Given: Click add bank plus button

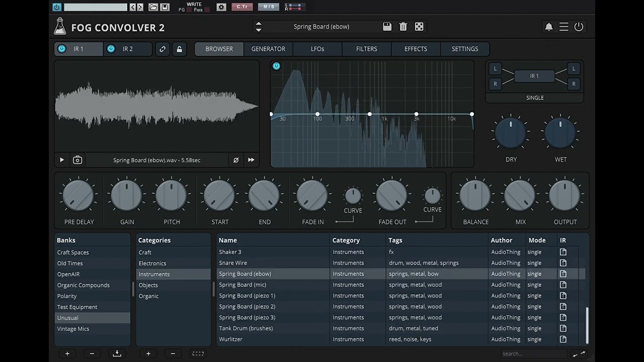Looking at the screenshot, I should [x=67, y=353].
